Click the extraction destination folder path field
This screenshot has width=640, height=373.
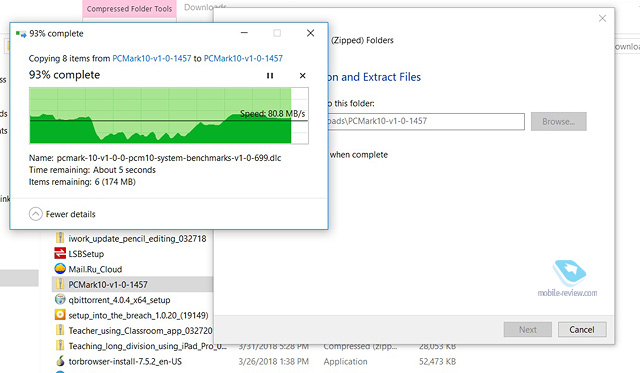(x=426, y=121)
